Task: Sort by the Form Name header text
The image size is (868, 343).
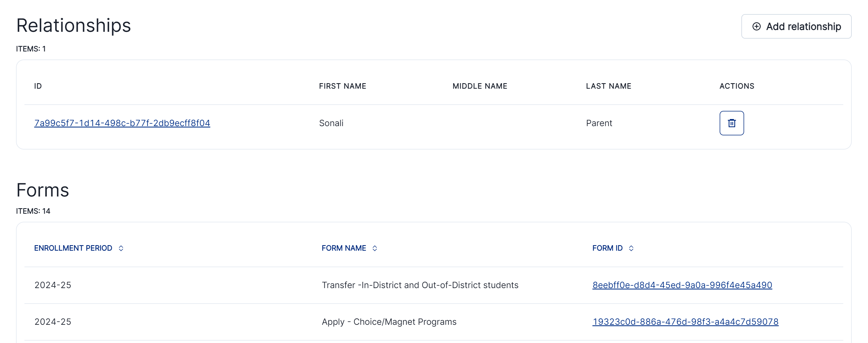Action: [x=344, y=248]
